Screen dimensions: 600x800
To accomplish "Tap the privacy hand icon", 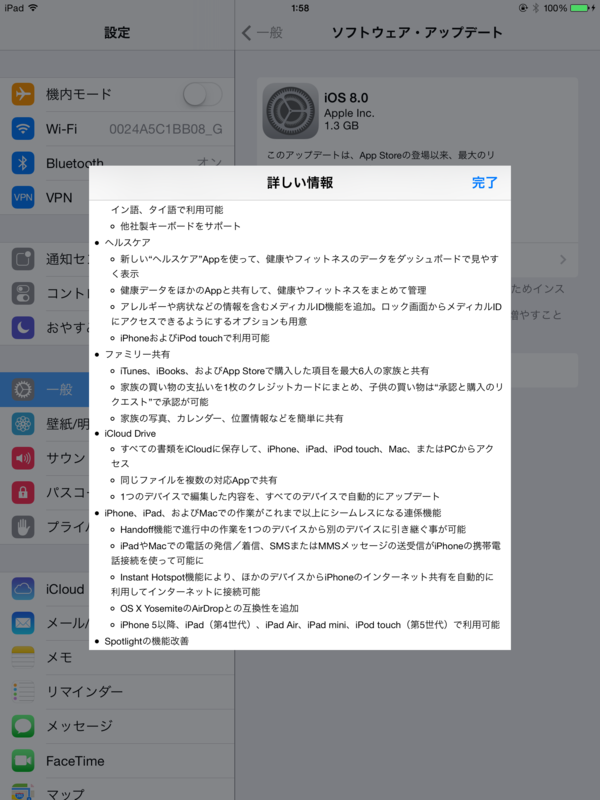I will pos(23,527).
